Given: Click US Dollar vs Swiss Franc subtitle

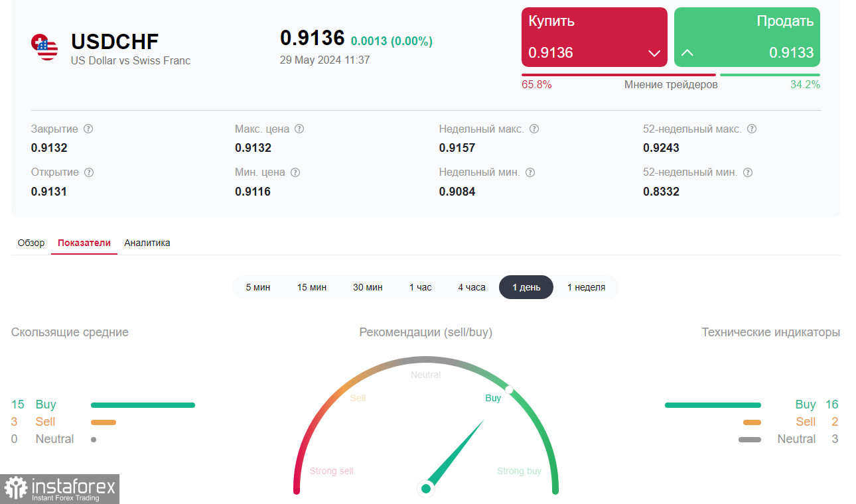Looking at the screenshot, I should pyautogui.click(x=131, y=61).
